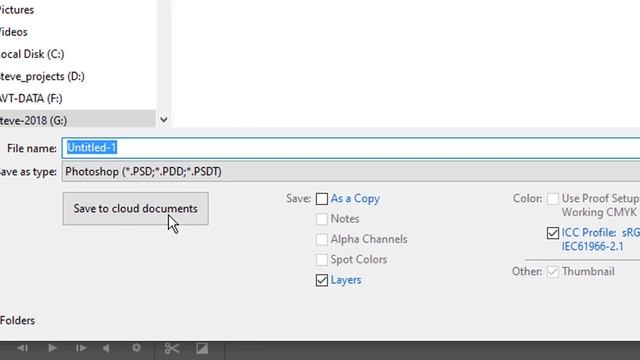Viewport: 640px width, 360px height.
Task: Select Local Disk (C:) drive
Action: coord(32,54)
